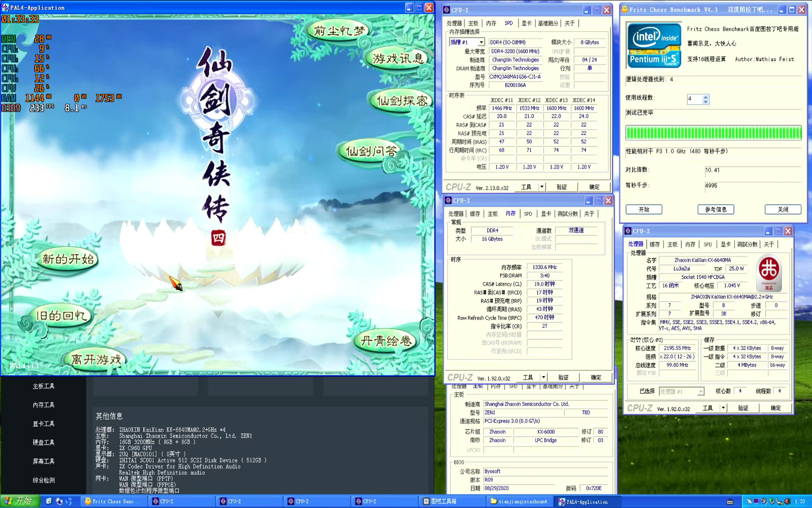Select 综合检测 in the toolbox sidebar
This screenshot has width=812, height=508.
tap(43, 480)
